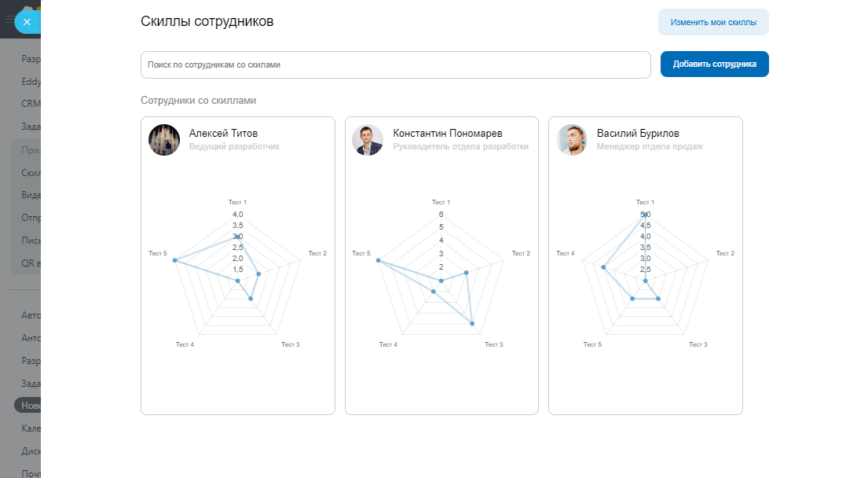Click Василий Бурилов's avatar photo
868x478 pixels.
(572, 140)
